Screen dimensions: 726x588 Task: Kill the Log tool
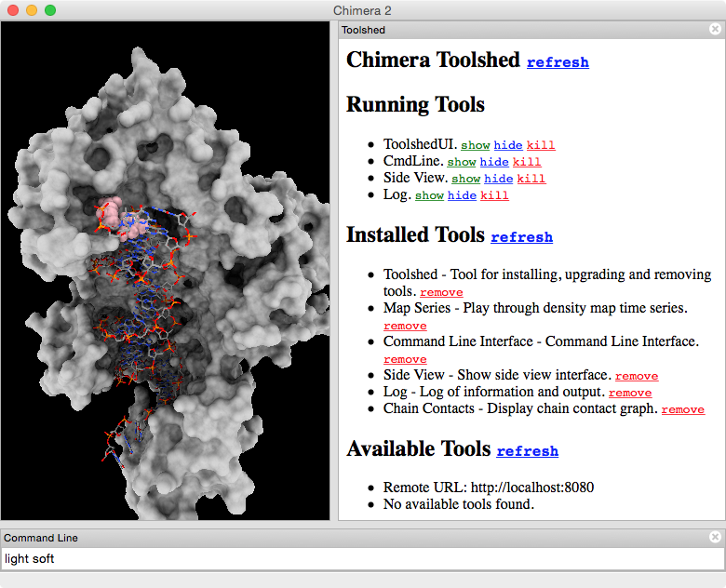click(494, 195)
